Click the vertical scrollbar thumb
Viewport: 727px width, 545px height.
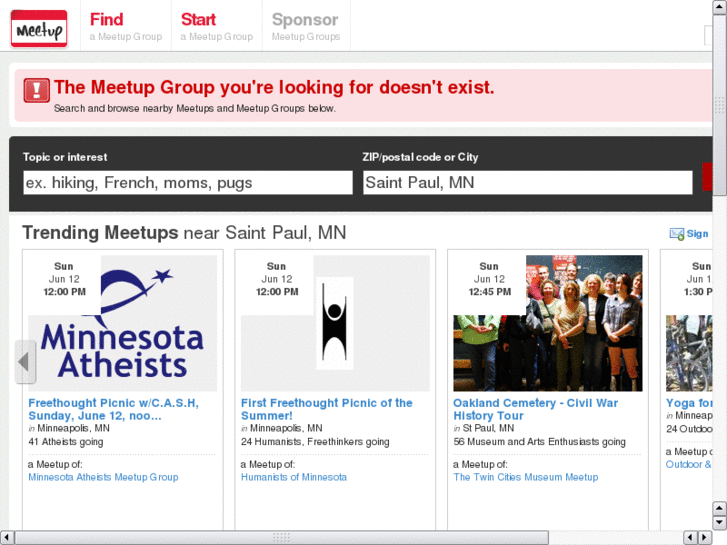coord(720,105)
